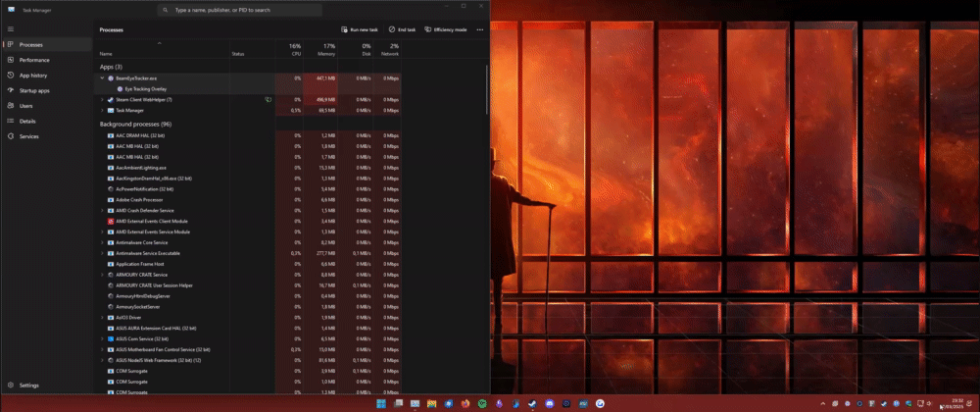Sort processes by Network column
This screenshot has width=980, height=412.
click(x=387, y=50)
